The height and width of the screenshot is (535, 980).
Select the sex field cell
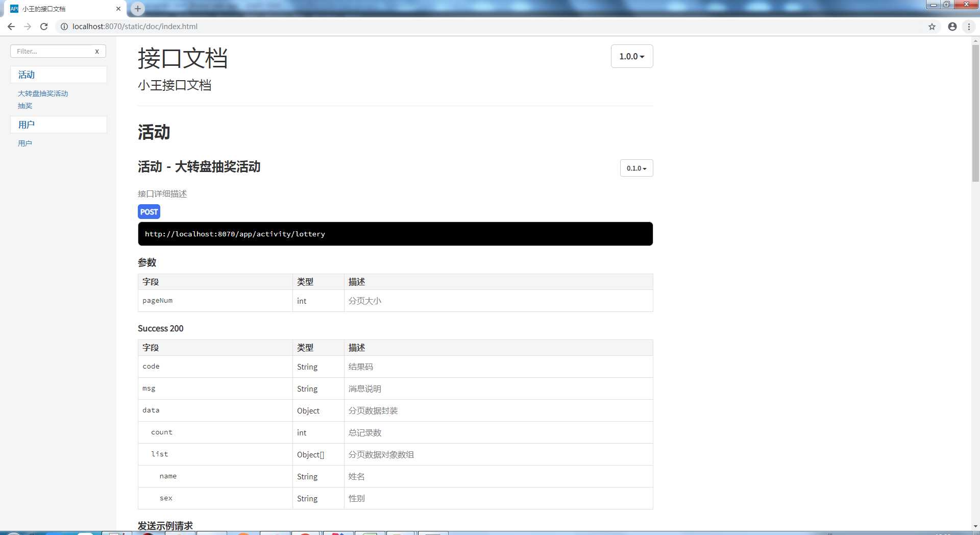(x=215, y=498)
